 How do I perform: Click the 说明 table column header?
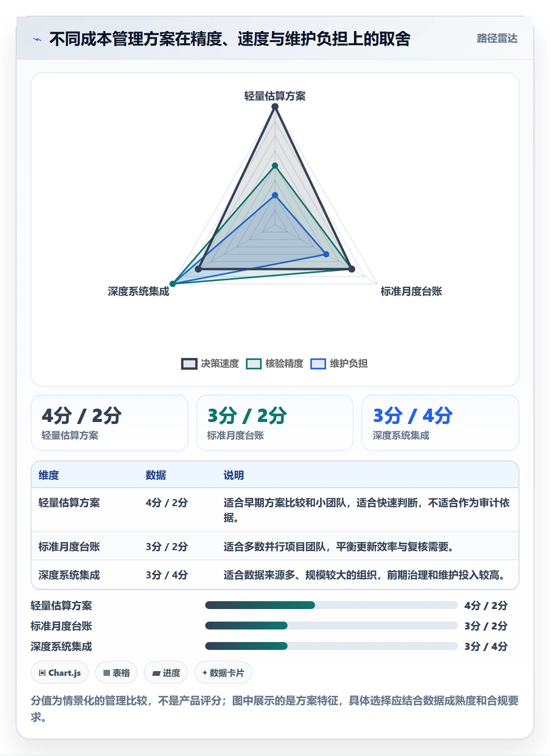pyautogui.click(x=234, y=475)
